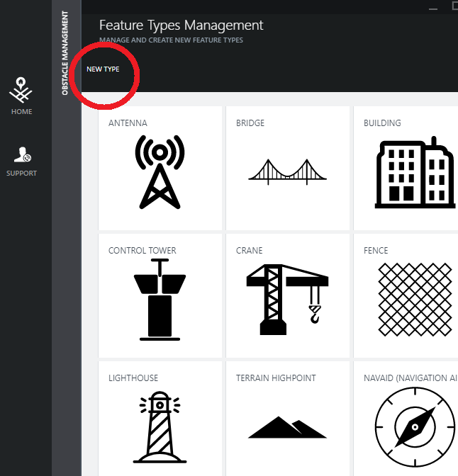The width and height of the screenshot is (458, 476).
Task: Choose the Building icon
Action: click(415, 172)
